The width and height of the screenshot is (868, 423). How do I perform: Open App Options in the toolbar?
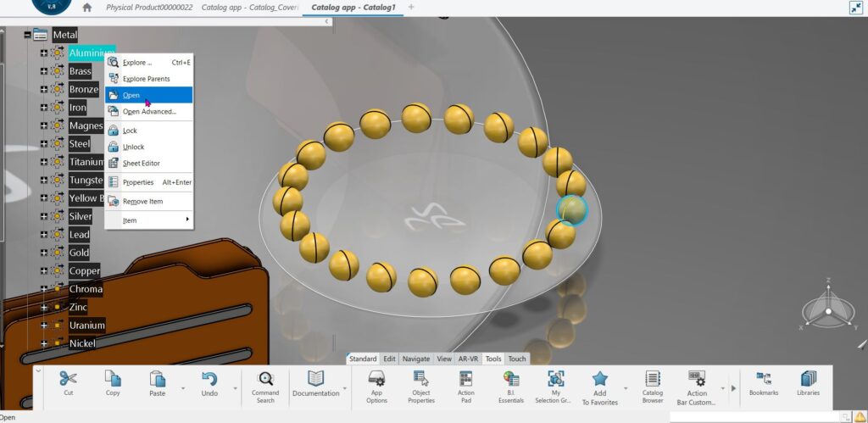click(x=377, y=380)
